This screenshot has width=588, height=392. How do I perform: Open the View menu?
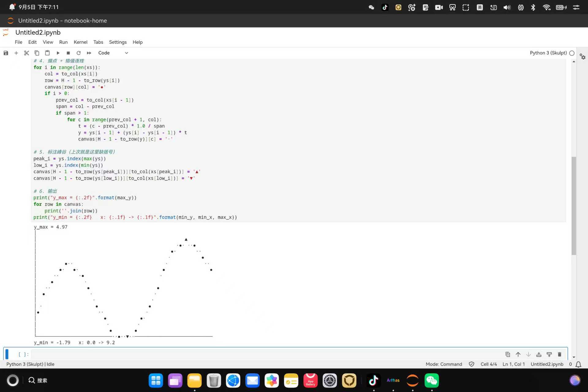48,42
